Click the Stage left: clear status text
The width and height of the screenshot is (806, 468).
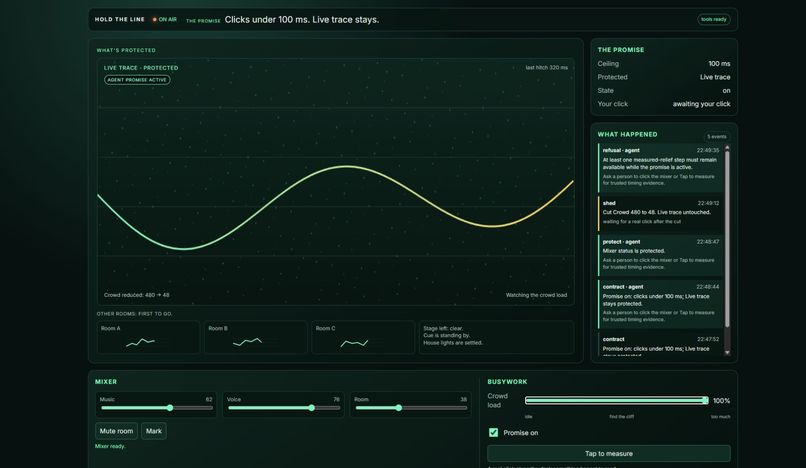pyautogui.click(x=443, y=328)
